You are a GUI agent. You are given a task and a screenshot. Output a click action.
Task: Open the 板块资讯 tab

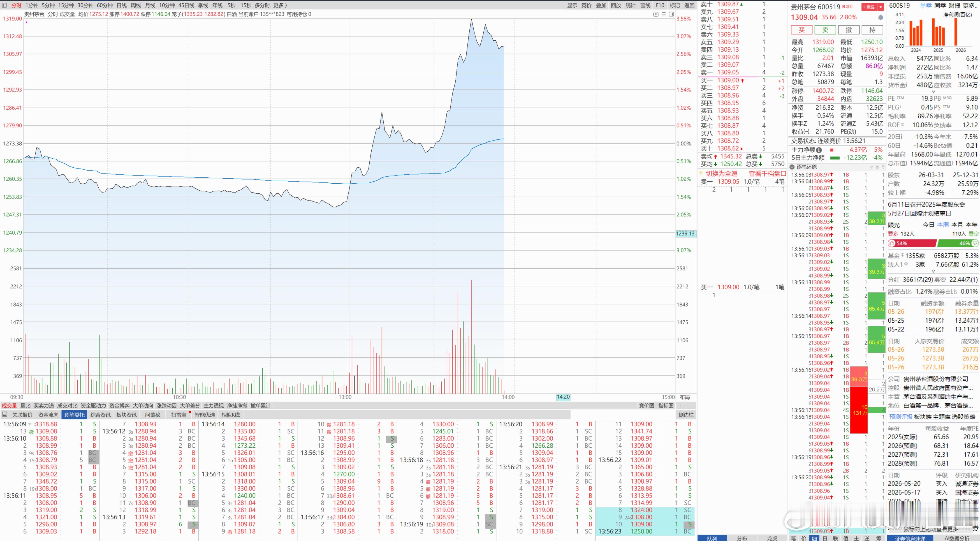127,415
